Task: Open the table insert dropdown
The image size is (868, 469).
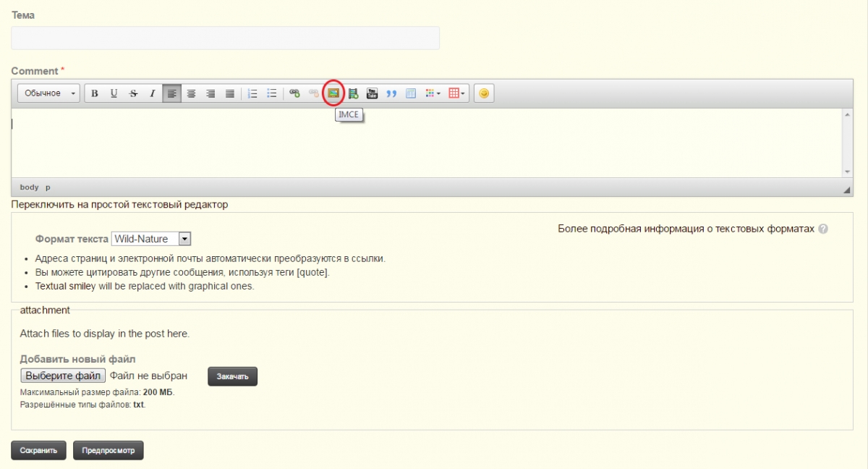Action: click(x=458, y=93)
